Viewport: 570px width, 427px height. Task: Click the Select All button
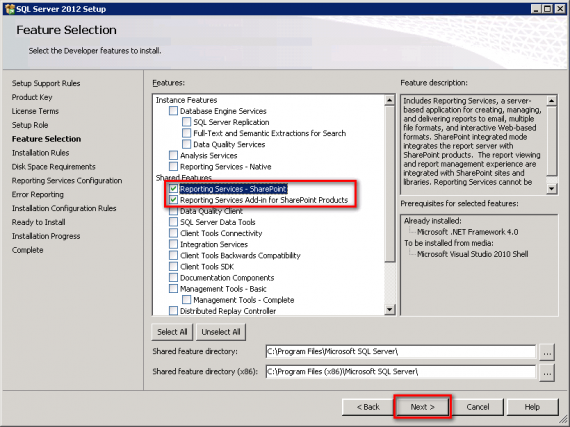tap(172, 332)
